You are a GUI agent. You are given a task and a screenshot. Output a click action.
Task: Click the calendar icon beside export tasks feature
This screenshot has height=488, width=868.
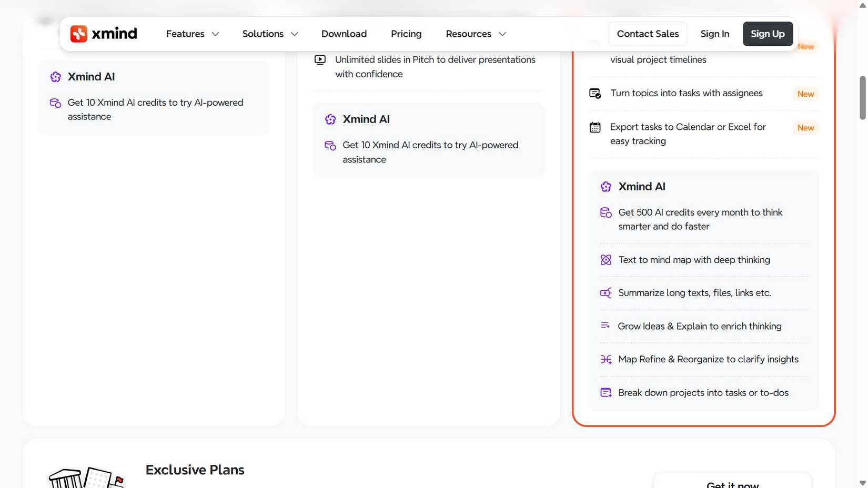[594, 127]
